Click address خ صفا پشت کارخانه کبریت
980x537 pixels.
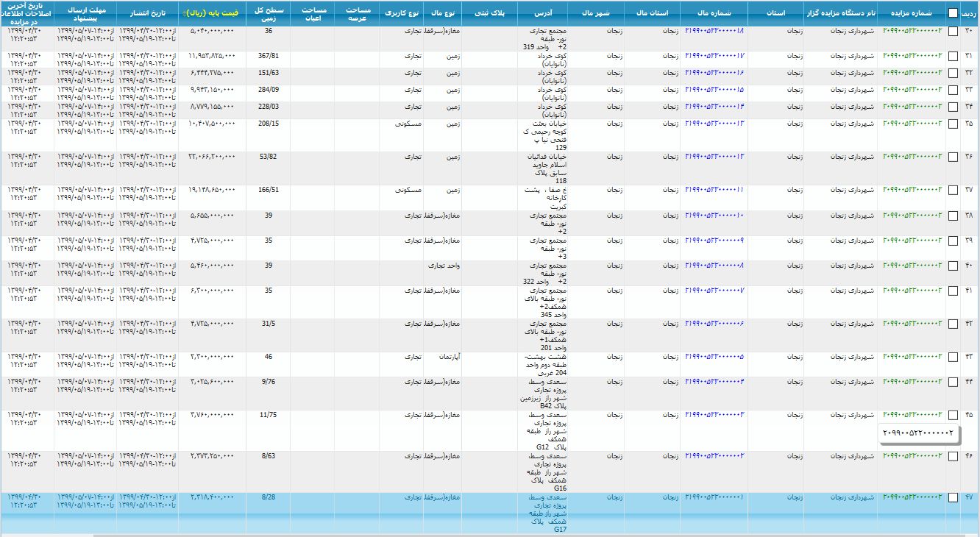pos(544,198)
